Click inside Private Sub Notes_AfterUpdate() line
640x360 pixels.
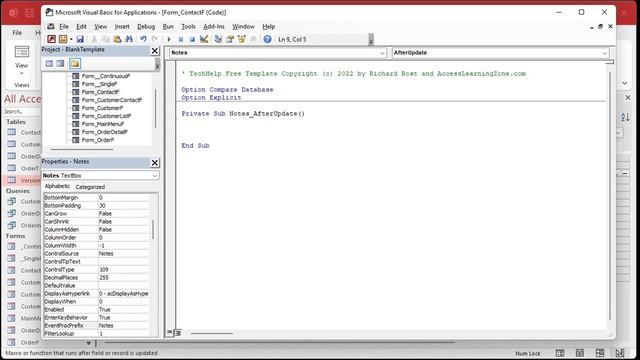coord(243,113)
